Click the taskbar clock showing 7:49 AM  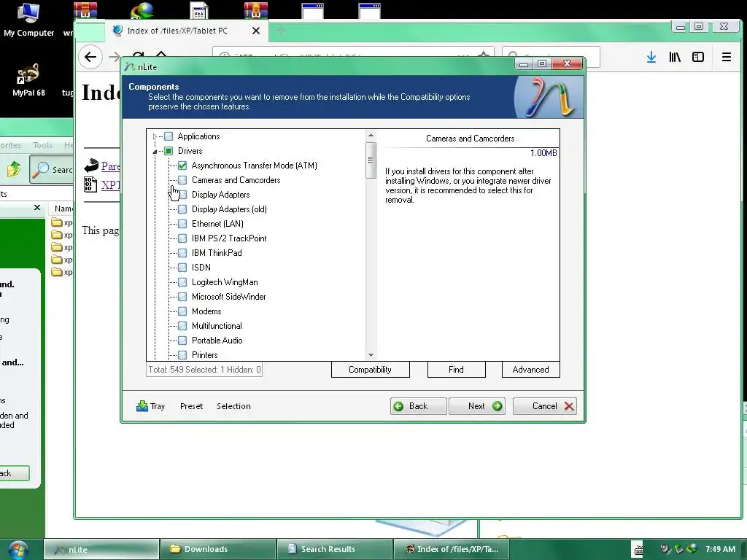point(720,549)
